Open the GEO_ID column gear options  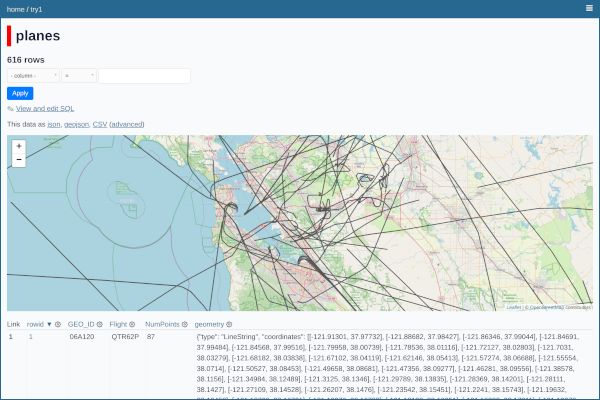[x=100, y=325]
